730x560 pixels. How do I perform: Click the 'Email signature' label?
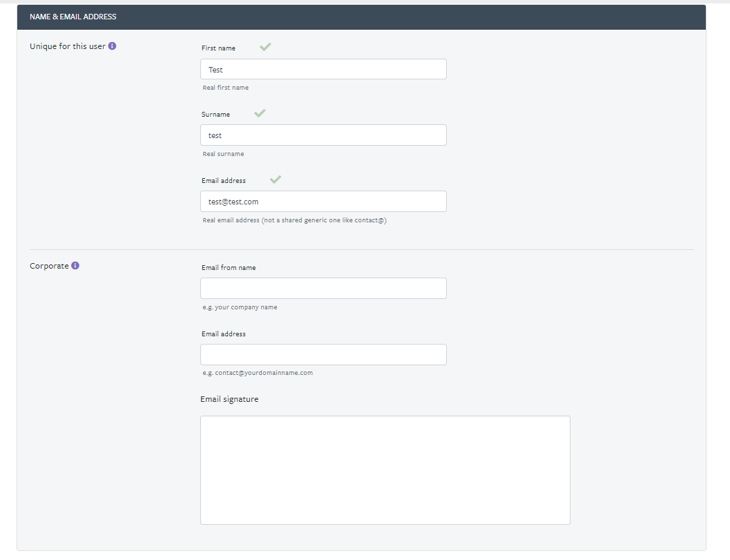229,399
